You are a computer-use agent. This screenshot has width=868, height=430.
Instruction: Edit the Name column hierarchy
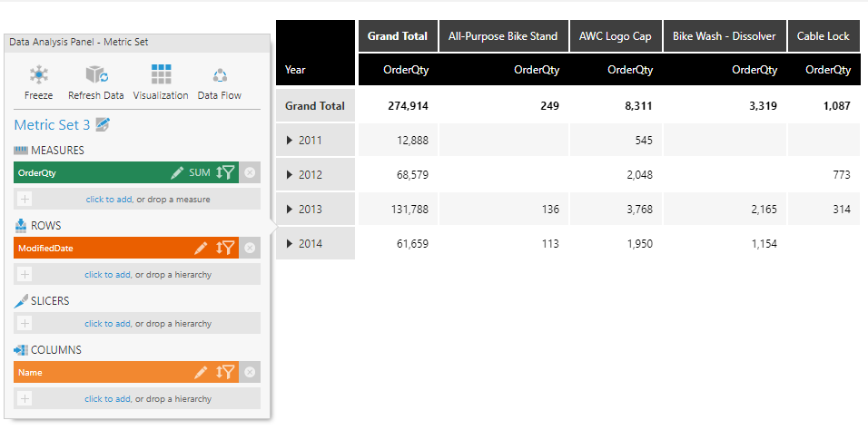tap(201, 372)
